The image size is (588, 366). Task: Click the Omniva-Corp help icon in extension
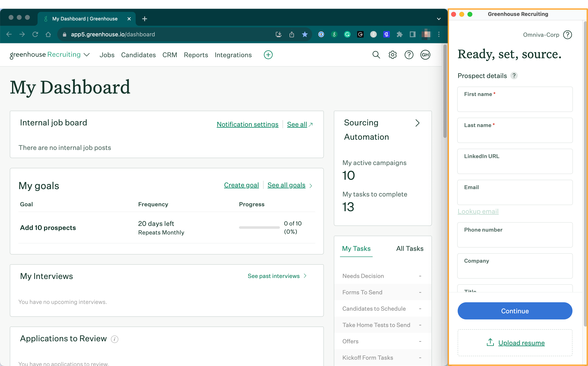(x=567, y=35)
